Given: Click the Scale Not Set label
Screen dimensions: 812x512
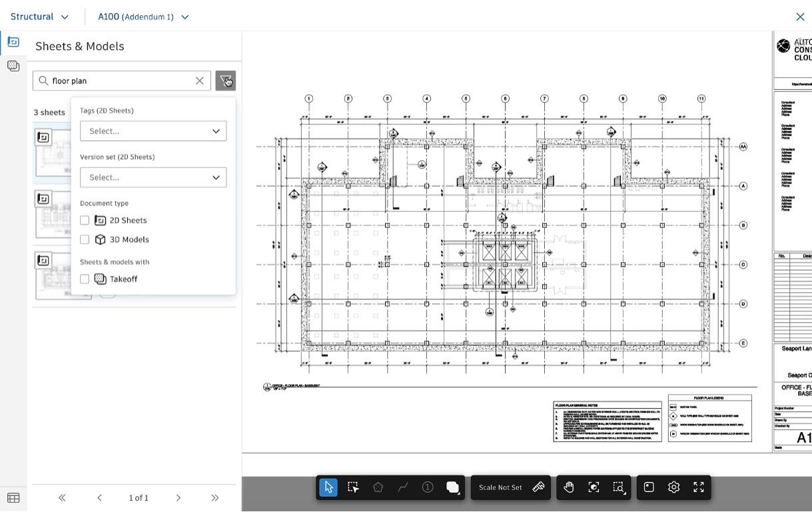Looking at the screenshot, I should (500, 487).
